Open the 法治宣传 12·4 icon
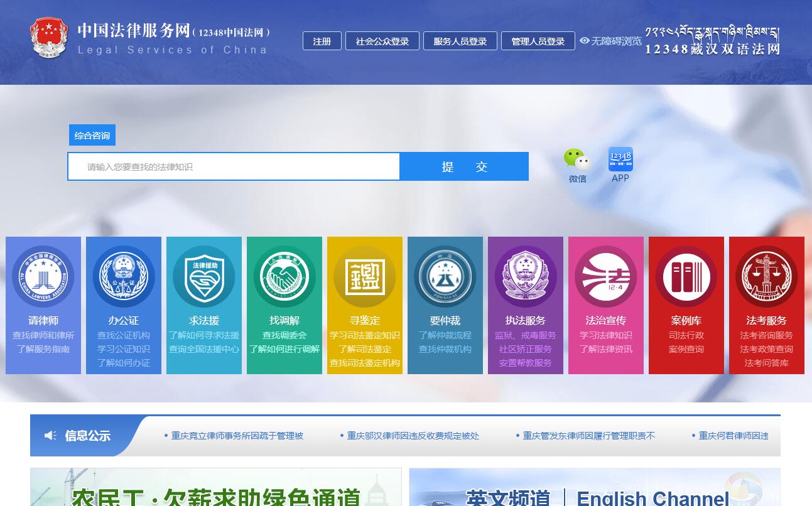The width and height of the screenshot is (812, 506). (606, 277)
